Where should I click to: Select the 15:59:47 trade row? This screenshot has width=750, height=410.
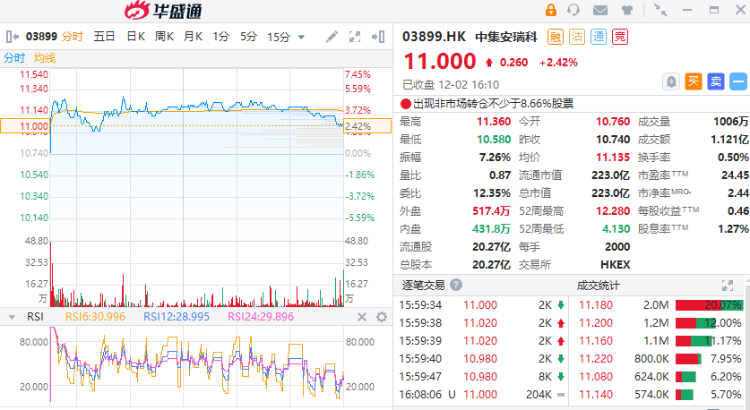(483, 377)
